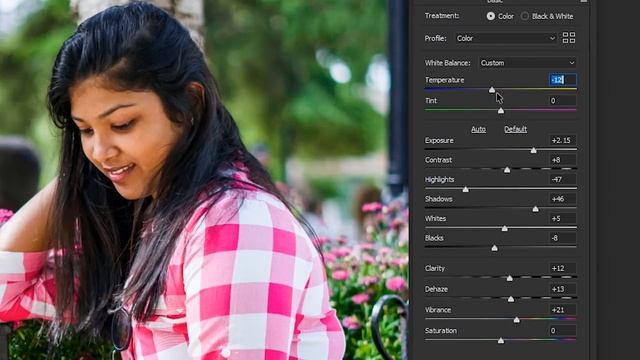Click the Whites slider handle

pos(504,229)
